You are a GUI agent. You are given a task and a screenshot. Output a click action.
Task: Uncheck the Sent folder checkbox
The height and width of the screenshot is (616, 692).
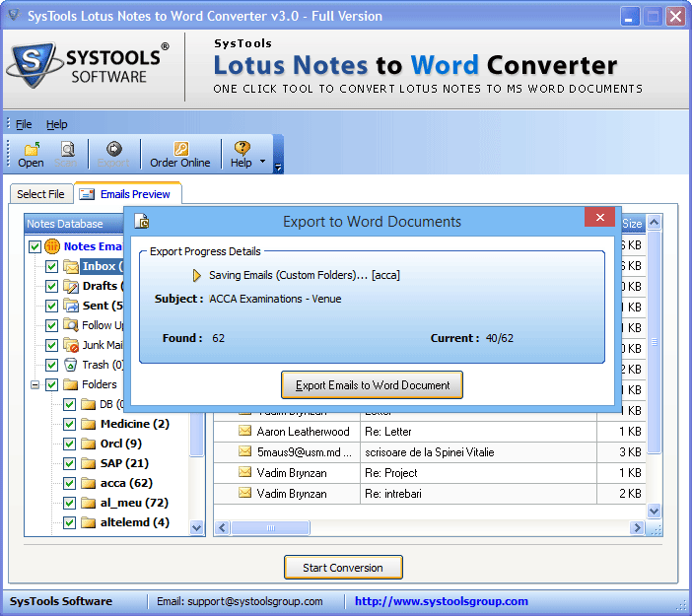click(52, 306)
